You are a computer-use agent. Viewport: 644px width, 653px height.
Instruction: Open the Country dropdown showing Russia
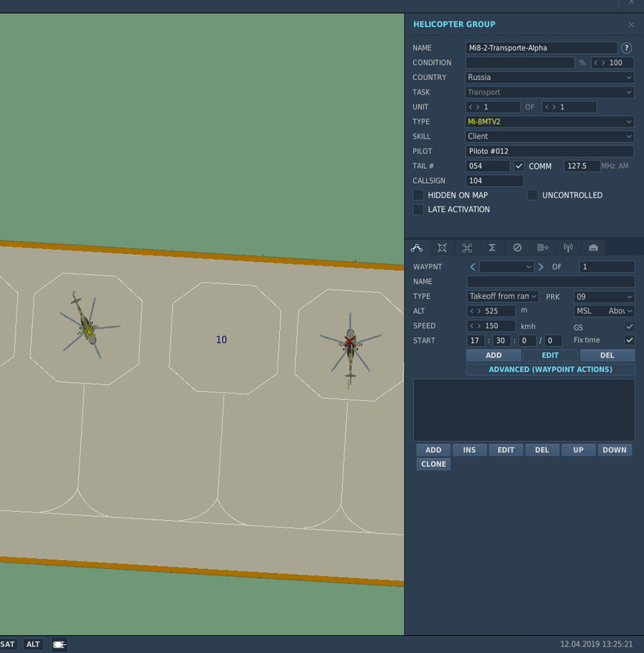click(x=549, y=78)
